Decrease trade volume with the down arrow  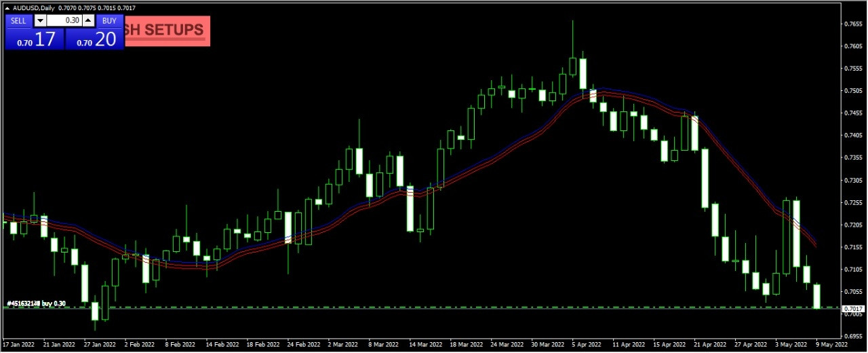(x=39, y=20)
